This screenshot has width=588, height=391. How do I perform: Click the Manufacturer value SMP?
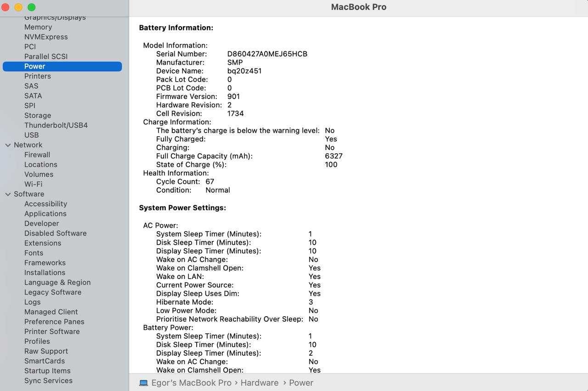point(235,62)
